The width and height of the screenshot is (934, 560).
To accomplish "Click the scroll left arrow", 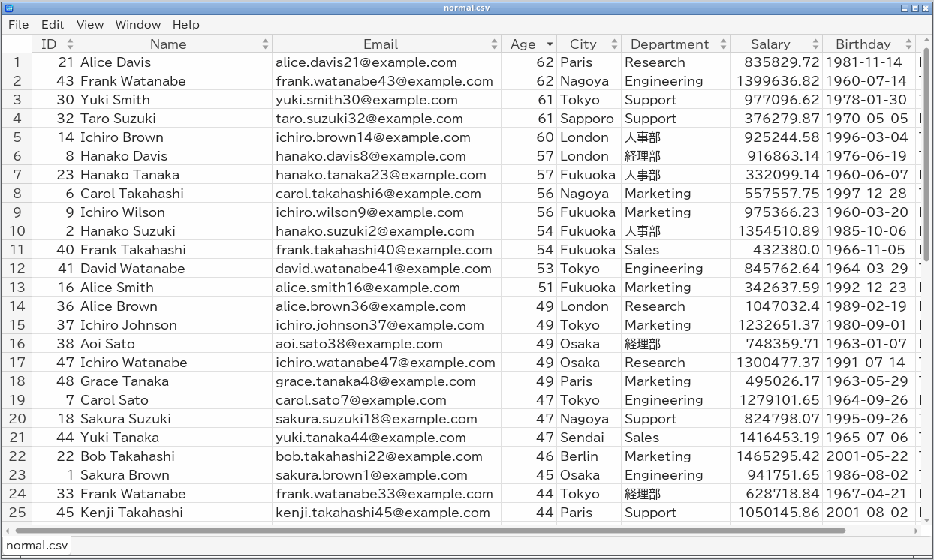I will click(8, 531).
